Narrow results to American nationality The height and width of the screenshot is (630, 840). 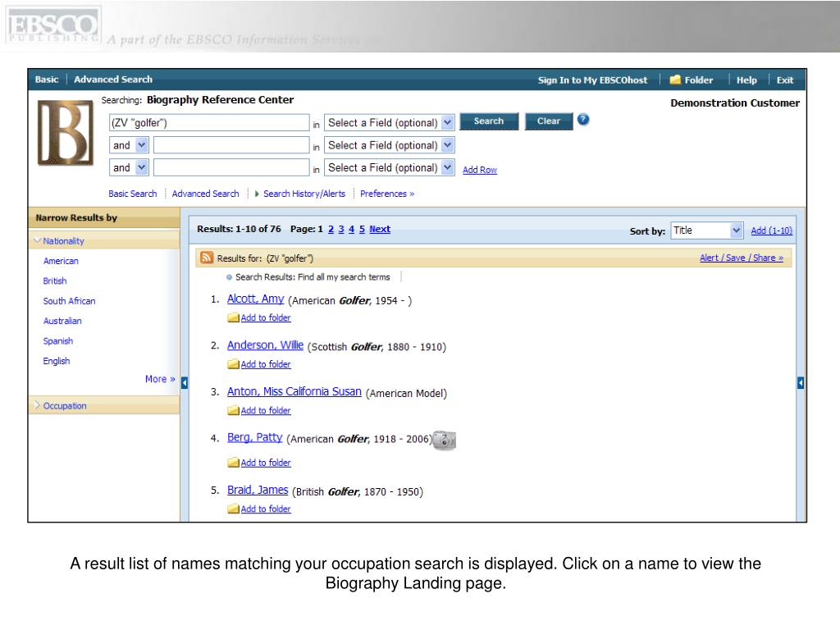(61, 261)
